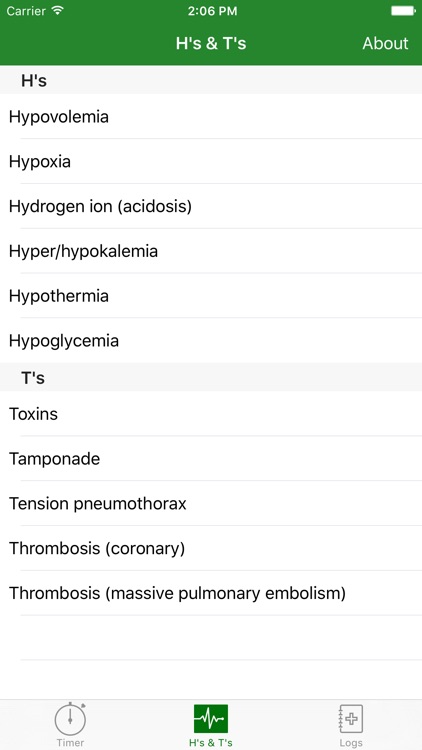Open Hydrogen ion (acidosis) entry
This screenshot has height=750, width=422.
[211, 206]
